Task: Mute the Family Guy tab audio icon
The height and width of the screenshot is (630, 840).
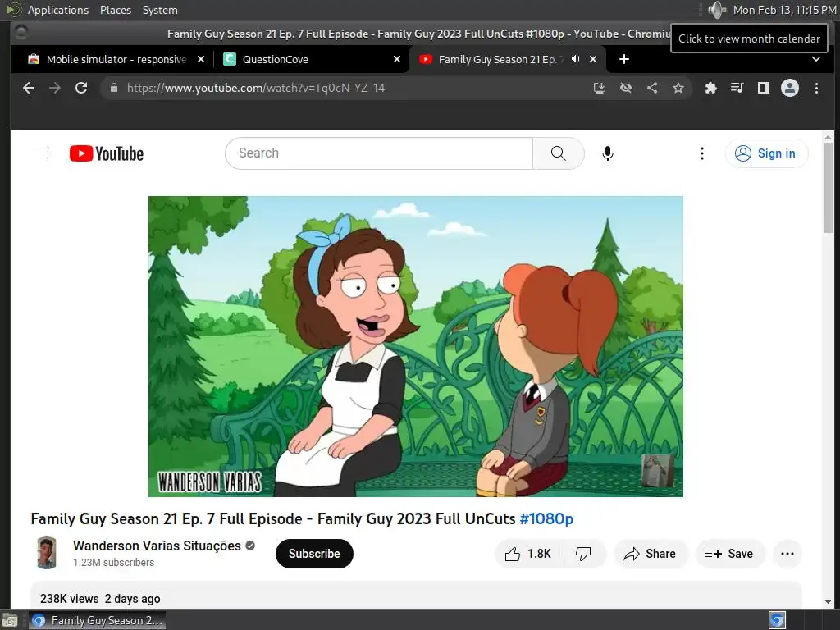Action: click(x=575, y=59)
